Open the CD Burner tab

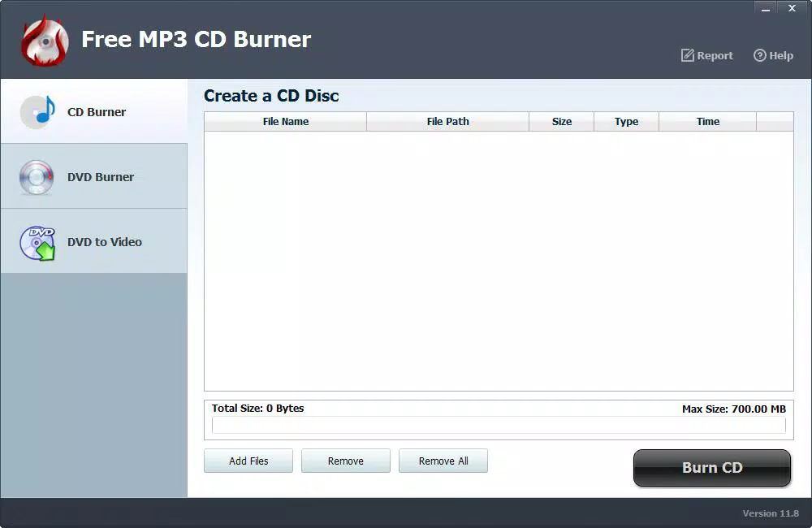pos(93,111)
